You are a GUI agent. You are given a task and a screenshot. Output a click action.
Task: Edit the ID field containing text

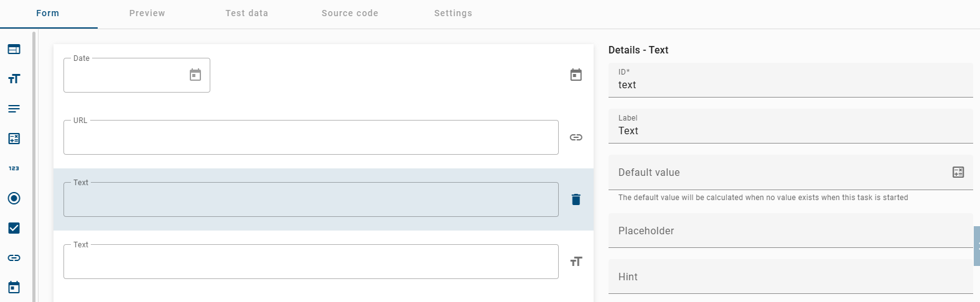click(x=791, y=80)
